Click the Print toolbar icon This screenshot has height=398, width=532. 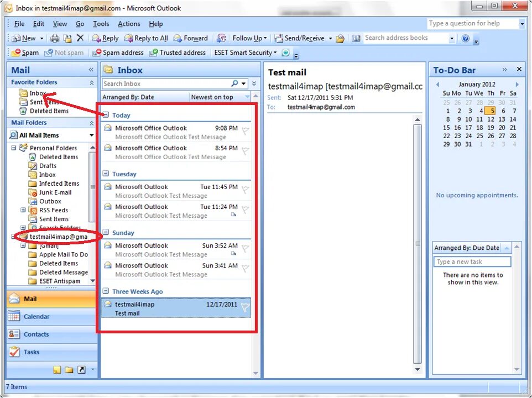pyautogui.click(x=55, y=38)
